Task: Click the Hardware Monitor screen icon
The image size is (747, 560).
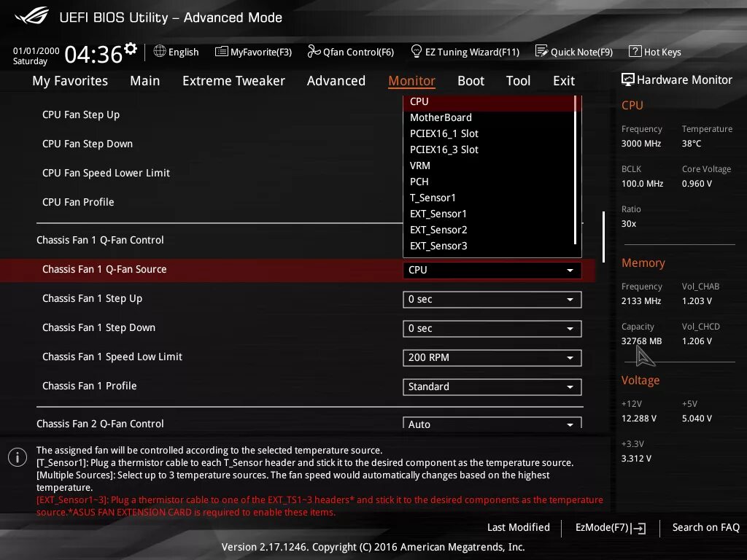Action: [x=628, y=79]
